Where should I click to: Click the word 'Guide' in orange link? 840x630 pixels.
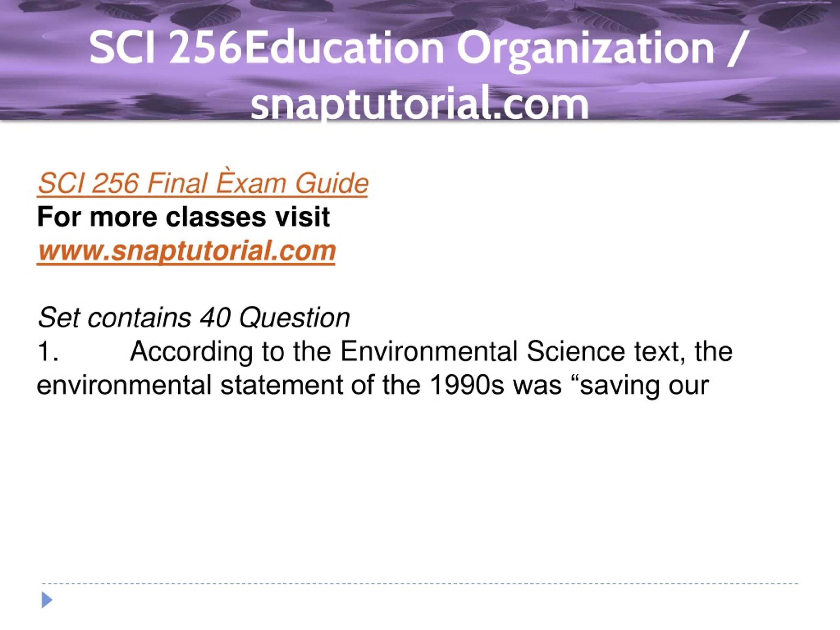(x=331, y=184)
